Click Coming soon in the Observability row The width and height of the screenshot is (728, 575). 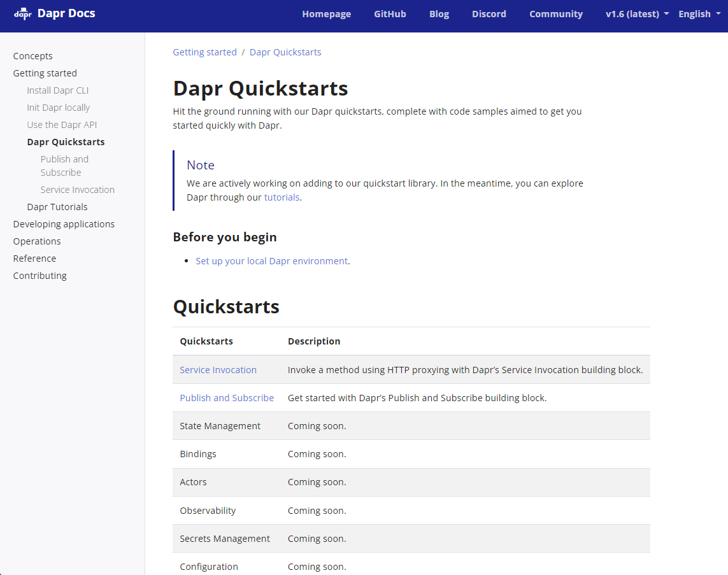(317, 511)
